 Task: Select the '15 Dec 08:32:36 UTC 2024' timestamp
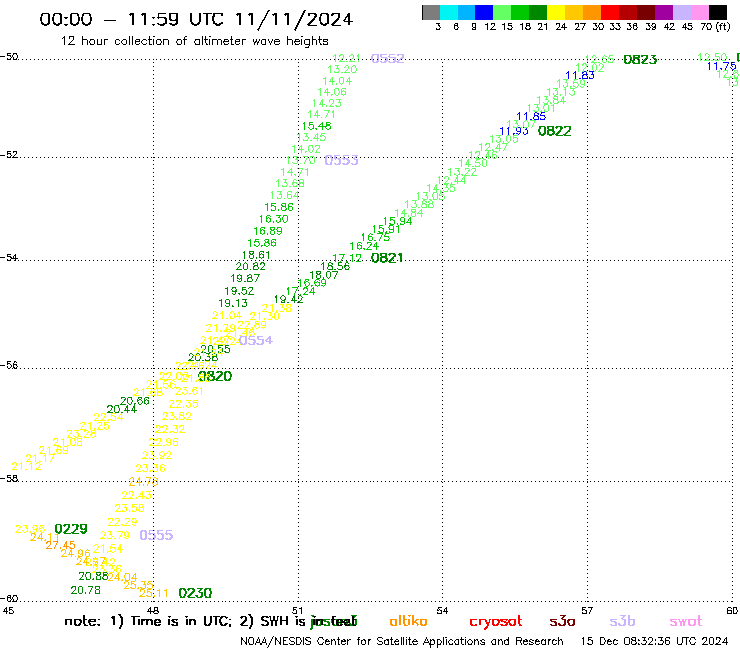point(654,641)
